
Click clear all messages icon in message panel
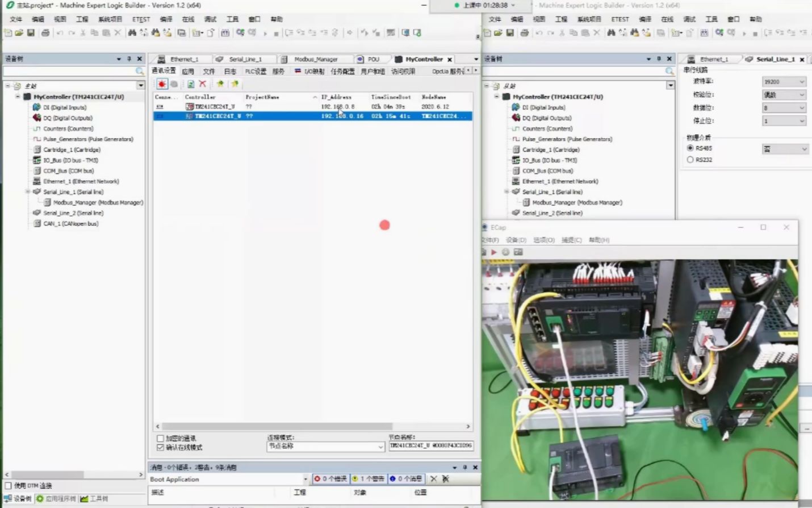pos(446,479)
